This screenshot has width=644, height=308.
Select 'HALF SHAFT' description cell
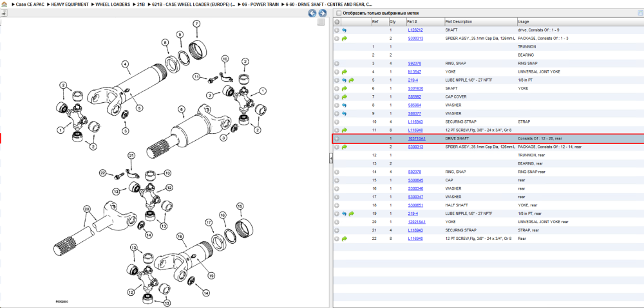pyautogui.click(x=457, y=205)
